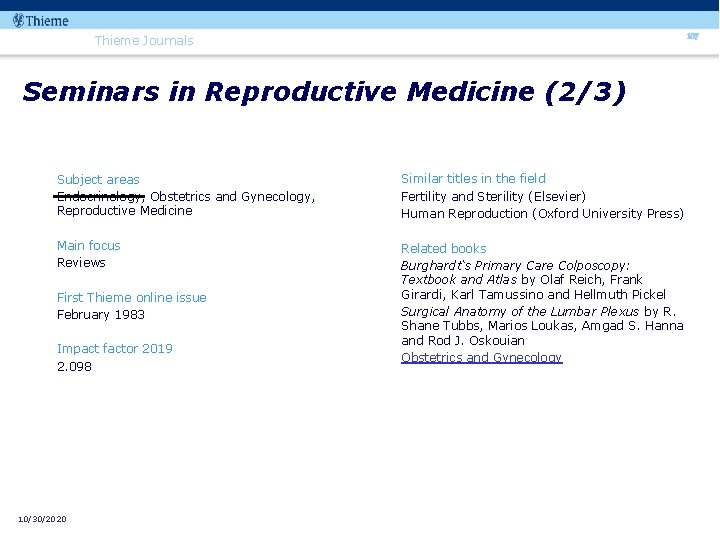Click the First Thieme online issue heading
This screenshot has width=720, height=540.
pyautogui.click(x=132, y=298)
